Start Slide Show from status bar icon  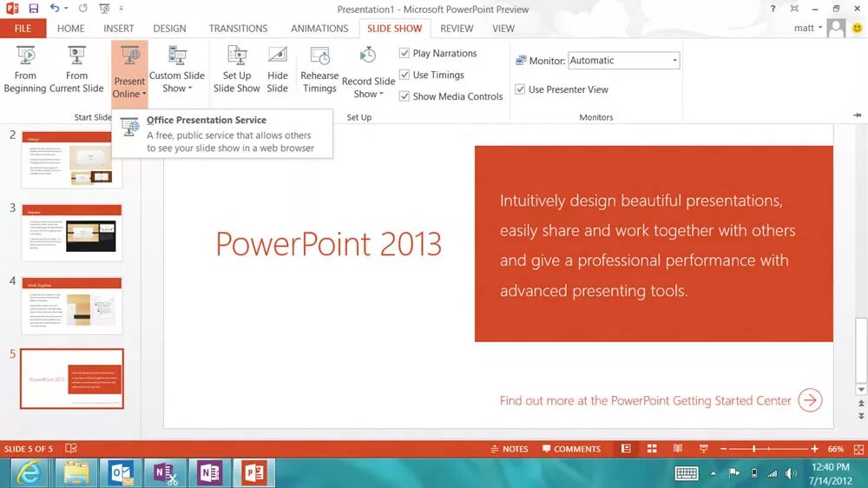(704, 449)
